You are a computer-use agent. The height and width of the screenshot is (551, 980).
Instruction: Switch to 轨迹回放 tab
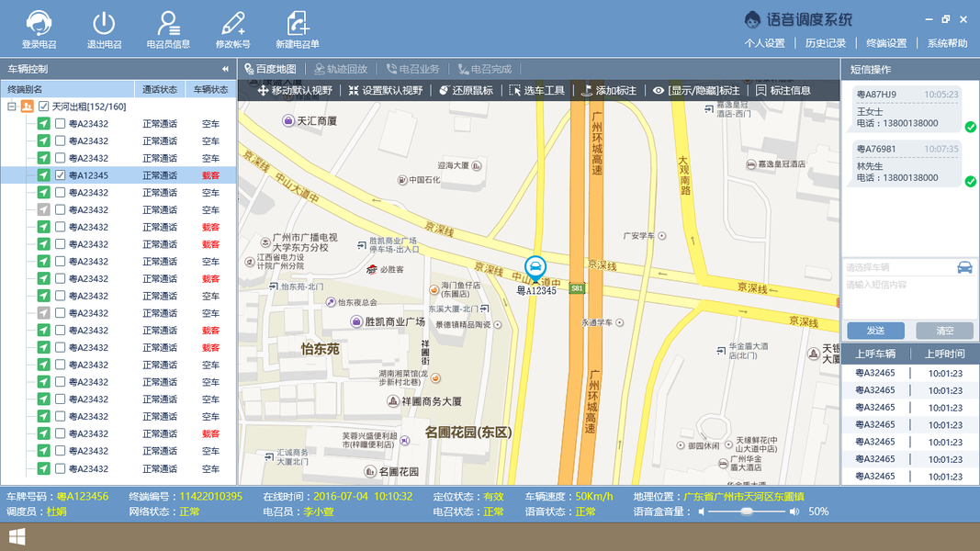[342, 70]
